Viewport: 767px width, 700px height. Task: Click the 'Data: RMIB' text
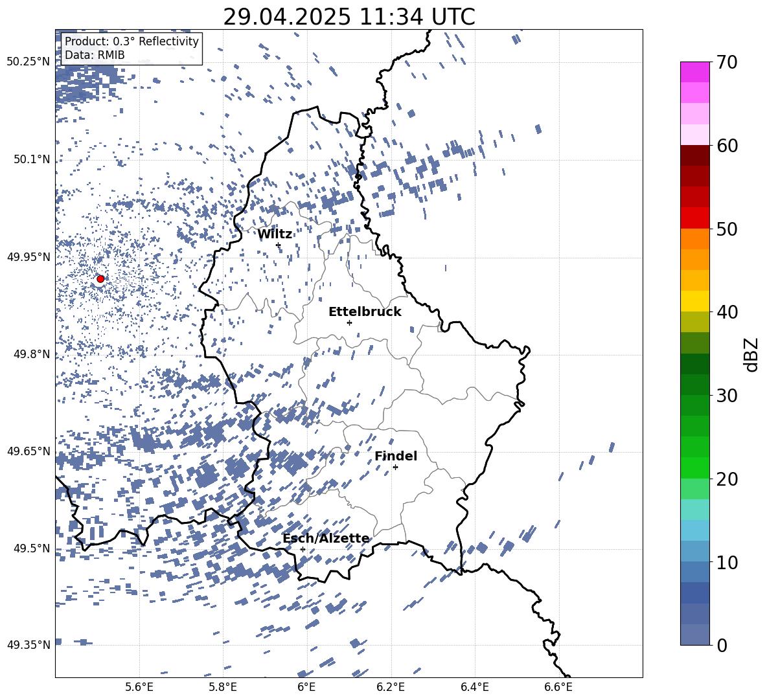pos(95,55)
